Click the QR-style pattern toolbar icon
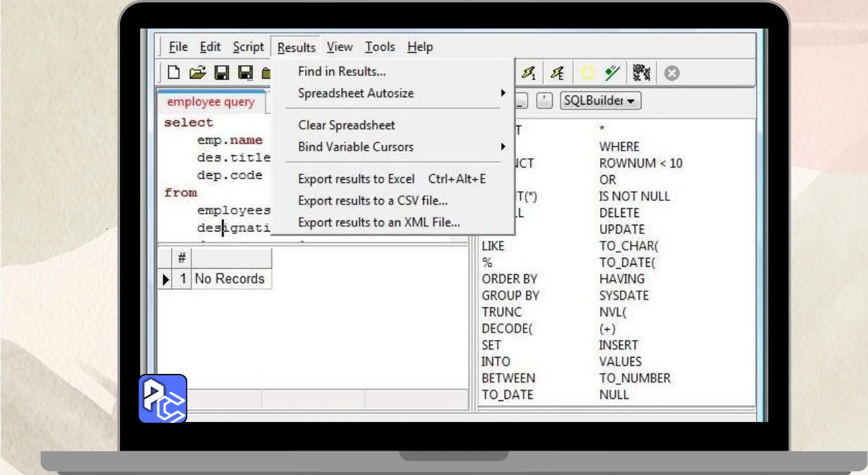The image size is (868, 475). pos(642,73)
